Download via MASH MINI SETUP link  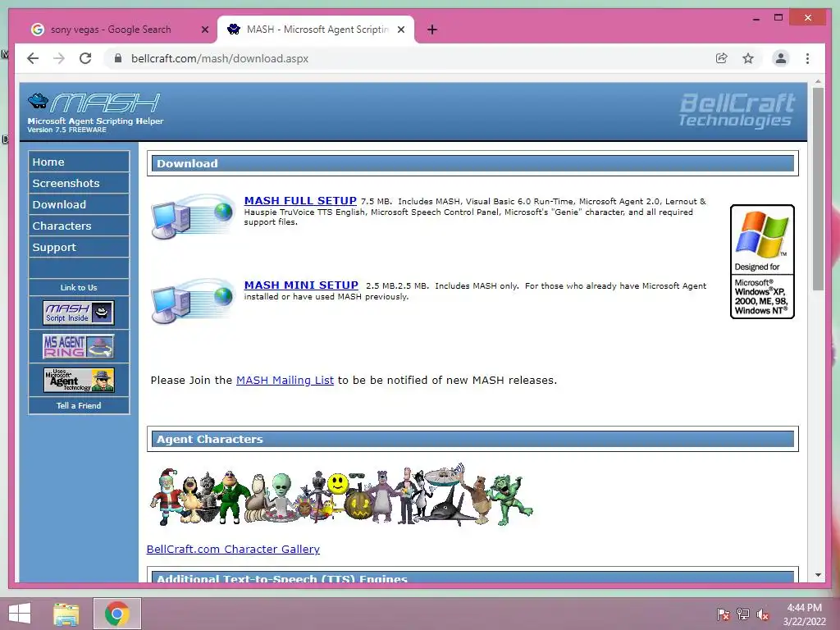tap(301, 285)
